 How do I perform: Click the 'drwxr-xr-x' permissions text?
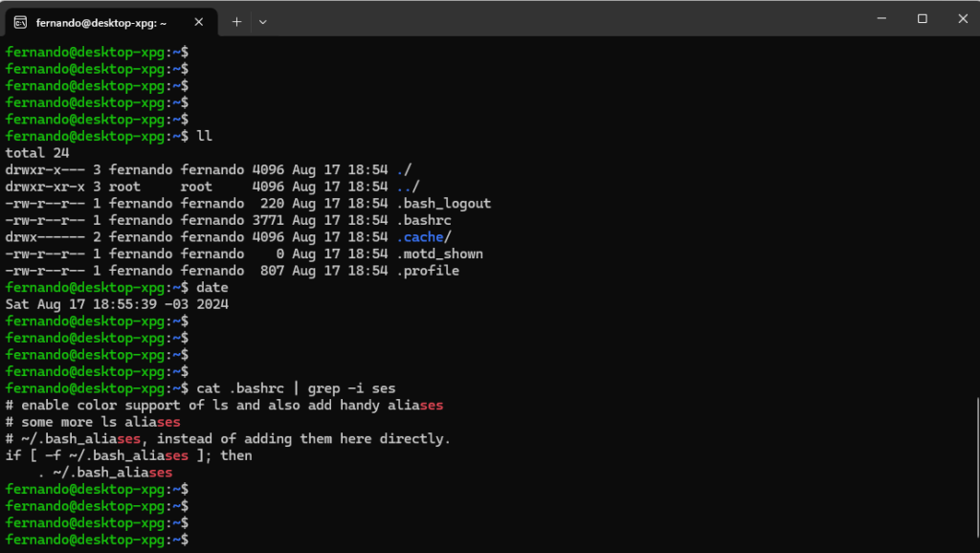(x=45, y=187)
